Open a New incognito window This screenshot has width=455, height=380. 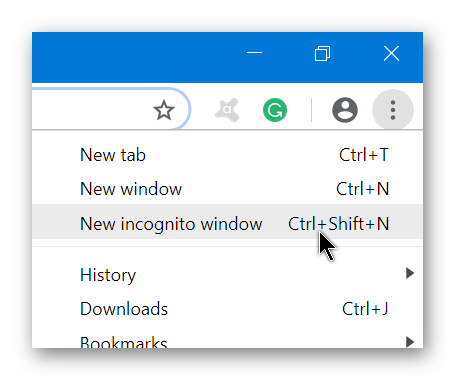tap(227, 222)
